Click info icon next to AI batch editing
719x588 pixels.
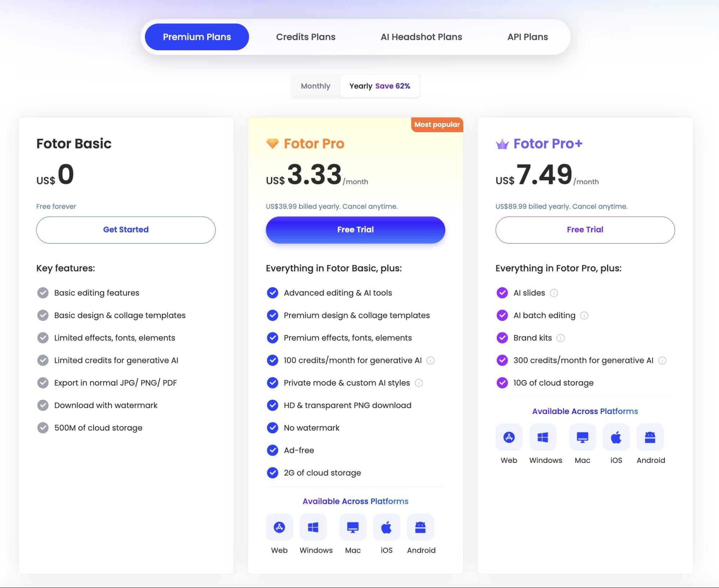584,316
